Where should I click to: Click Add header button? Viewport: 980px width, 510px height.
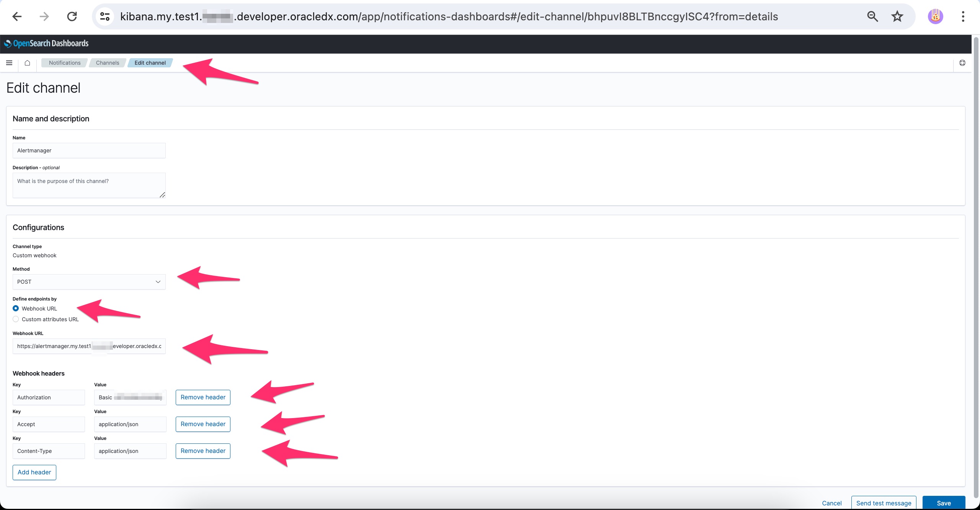(x=34, y=472)
